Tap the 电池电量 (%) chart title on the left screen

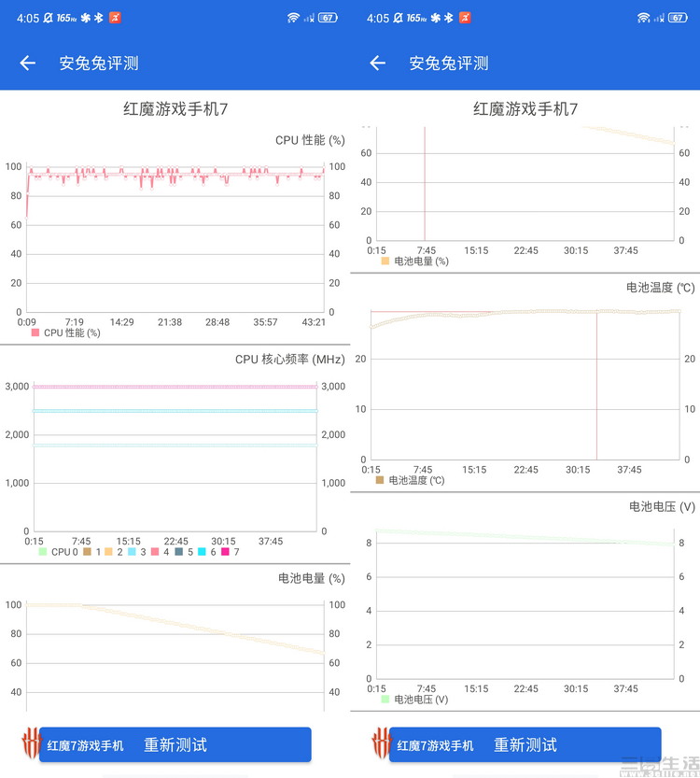tap(312, 578)
